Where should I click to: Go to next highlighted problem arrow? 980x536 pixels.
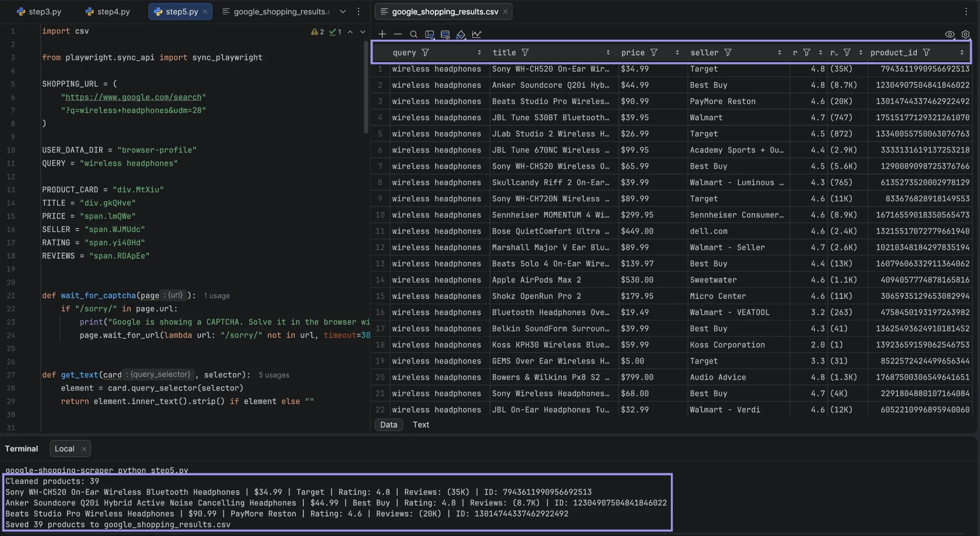(362, 32)
